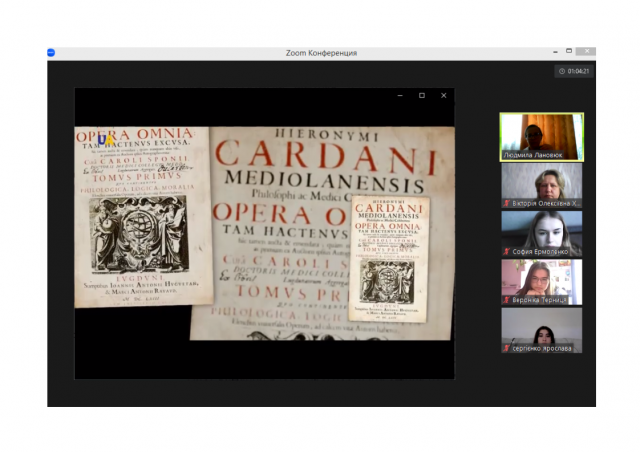Select София Ермоленко's video tile
Image resolution: width=640 pixels, height=452 pixels.
coord(542,234)
